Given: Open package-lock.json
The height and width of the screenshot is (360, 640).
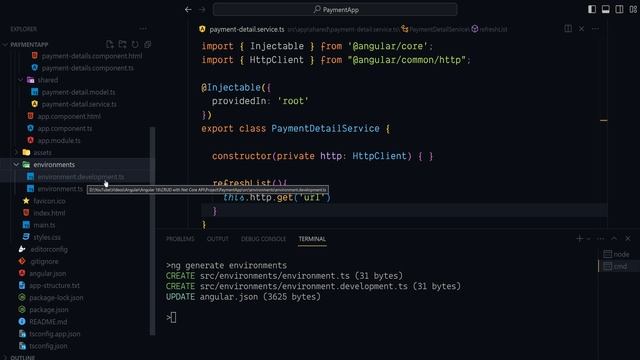Looking at the screenshot, I should (56, 298).
